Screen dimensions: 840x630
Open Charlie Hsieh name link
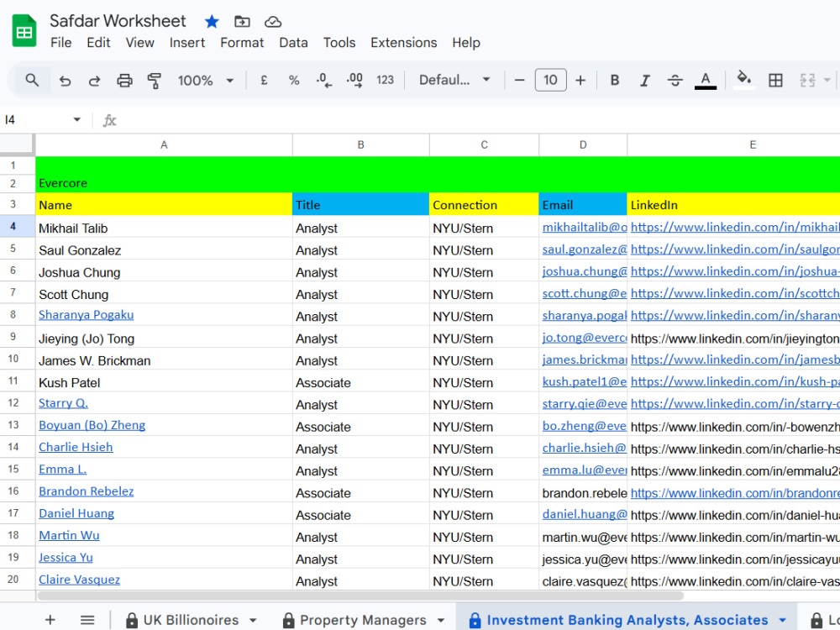click(76, 448)
